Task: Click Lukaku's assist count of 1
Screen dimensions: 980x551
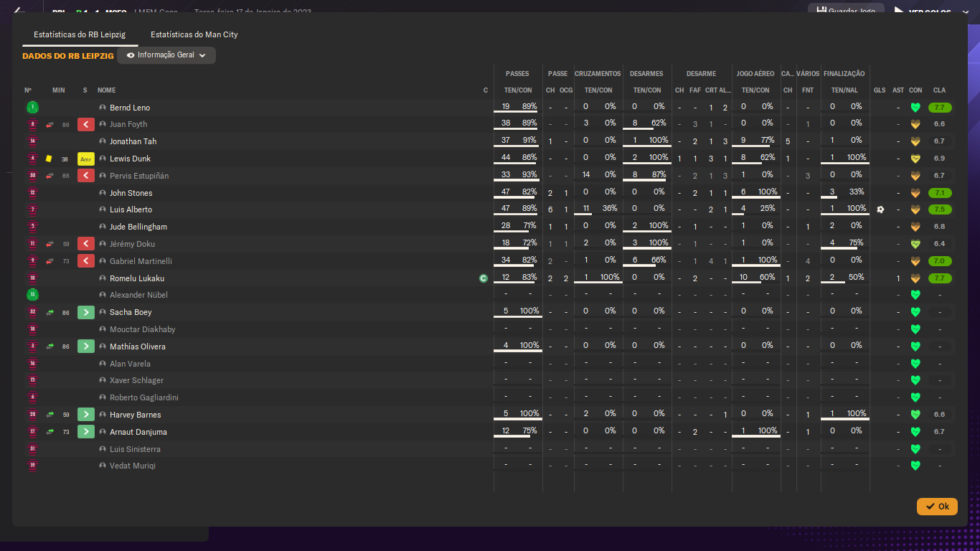Action: [898, 278]
